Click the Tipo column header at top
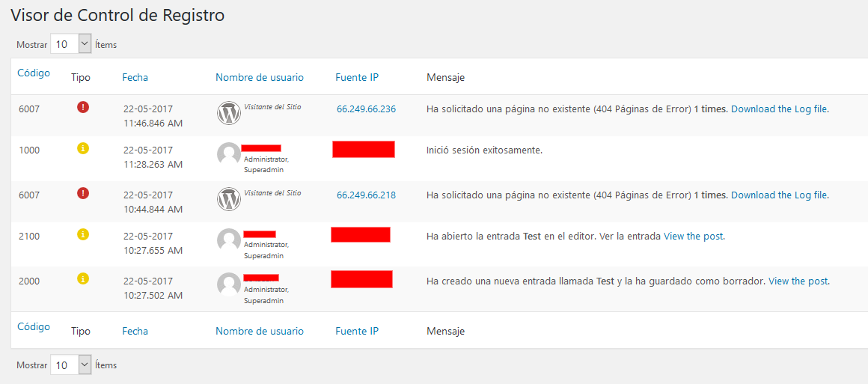The image size is (868, 384). click(x=81, y=77)
